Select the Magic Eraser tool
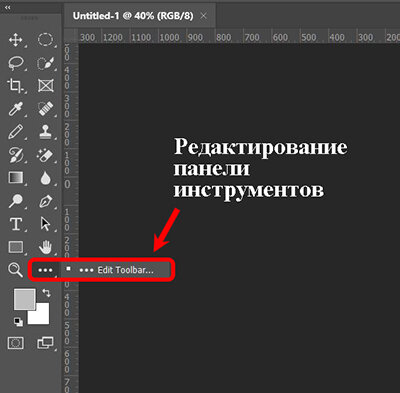 45,155
